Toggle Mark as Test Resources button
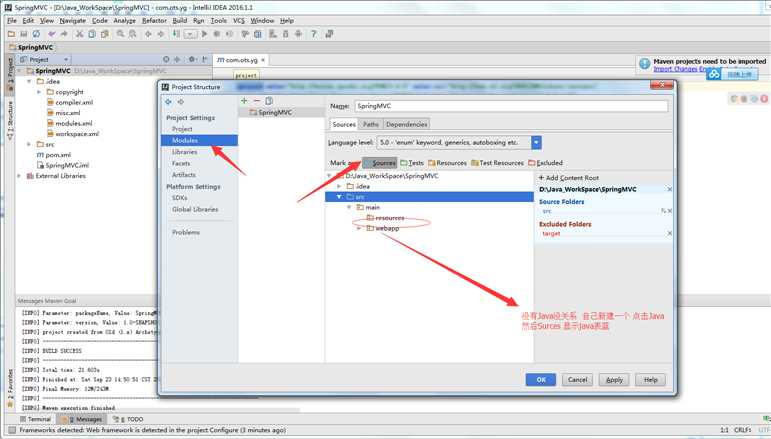Screen dimensions: 771x439 coord(498,163)
